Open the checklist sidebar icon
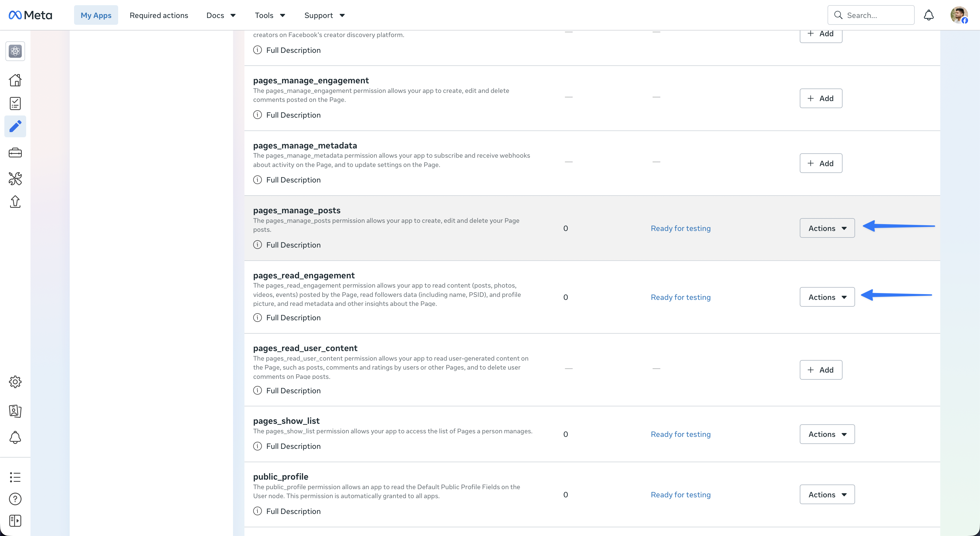The width and height of the screenshot is (980, 536). [x=15, y=103]
